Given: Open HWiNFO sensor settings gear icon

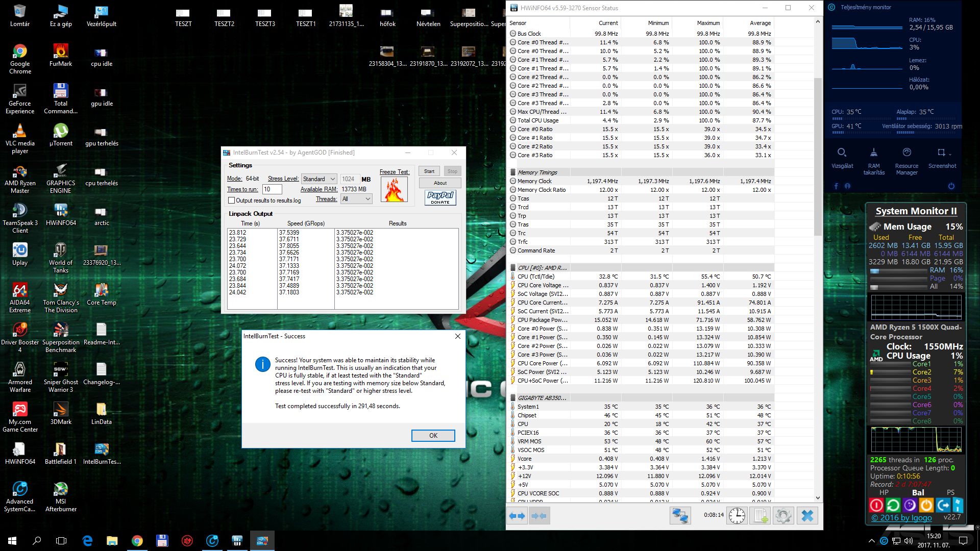Looking at the screenshot, I should pos(783,516).
